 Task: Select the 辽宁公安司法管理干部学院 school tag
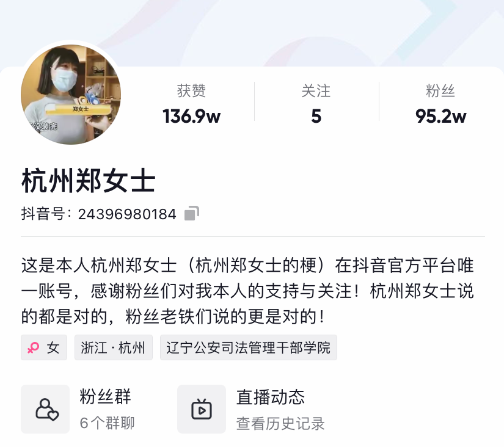click(x=249, y=347)
